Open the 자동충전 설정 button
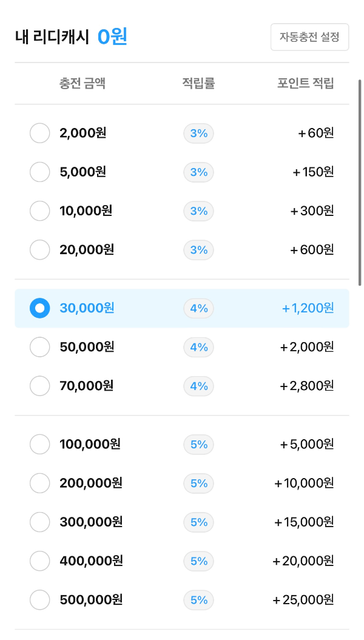The height and width of the screenshot is (640, 364). tap(310, 37)
